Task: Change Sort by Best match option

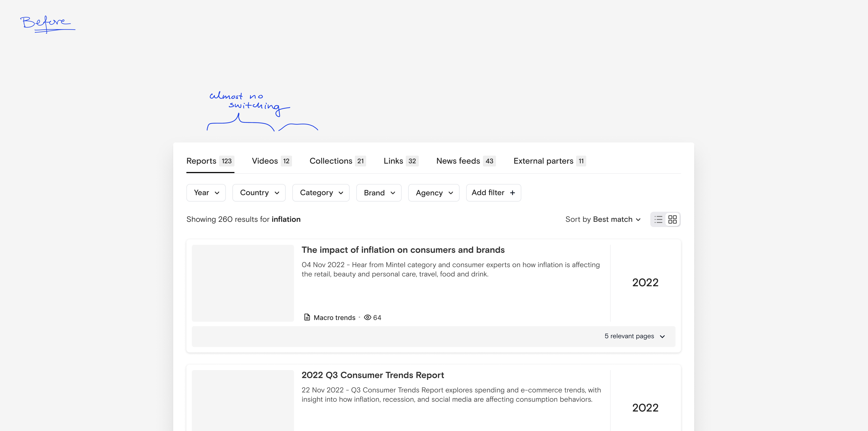Action: pos(603,220)
